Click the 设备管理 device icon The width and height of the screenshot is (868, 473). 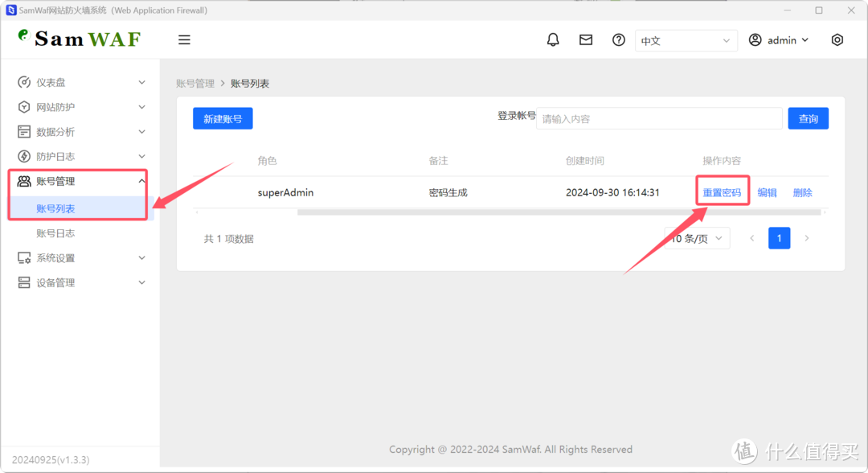(x=24, y=282)
